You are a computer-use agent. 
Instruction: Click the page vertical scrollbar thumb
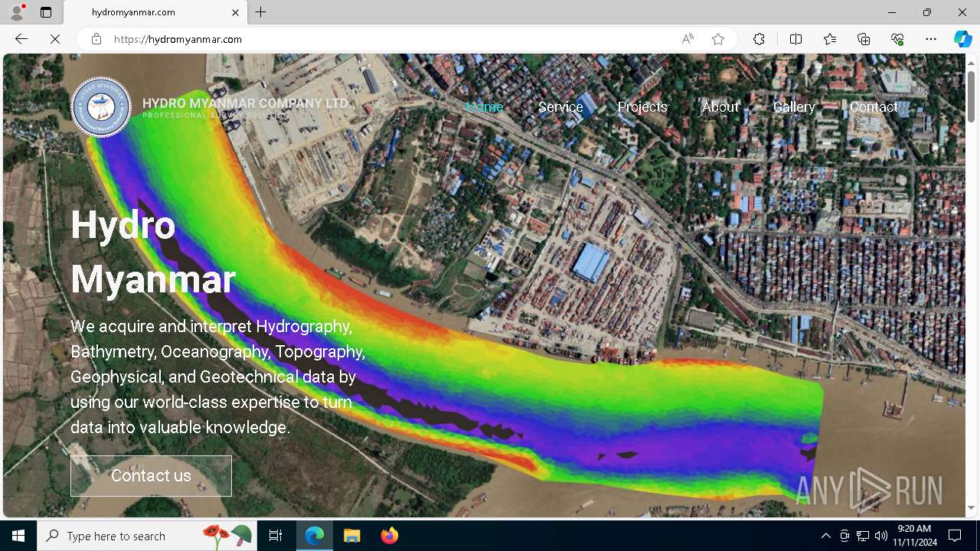971,96
